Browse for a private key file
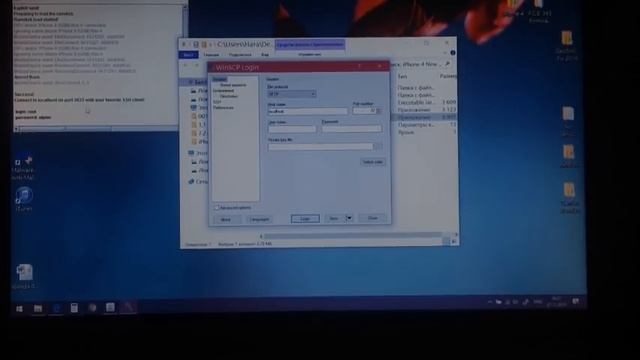 coord(378,147)
